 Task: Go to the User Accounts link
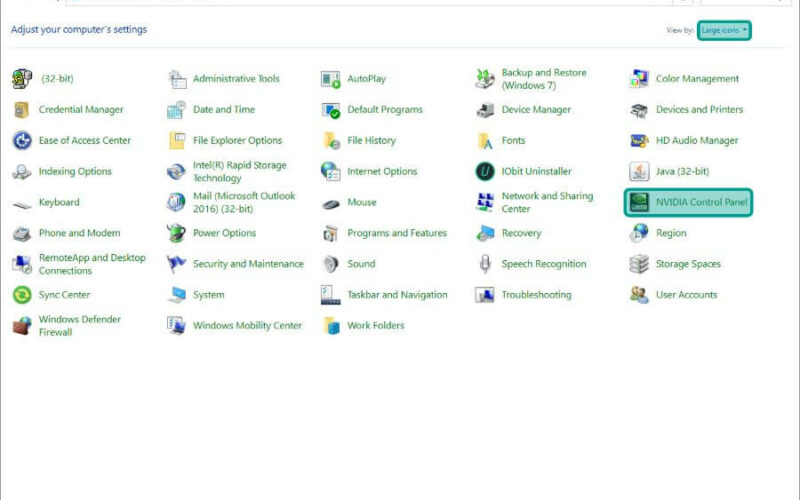click(x=686, y=294)
